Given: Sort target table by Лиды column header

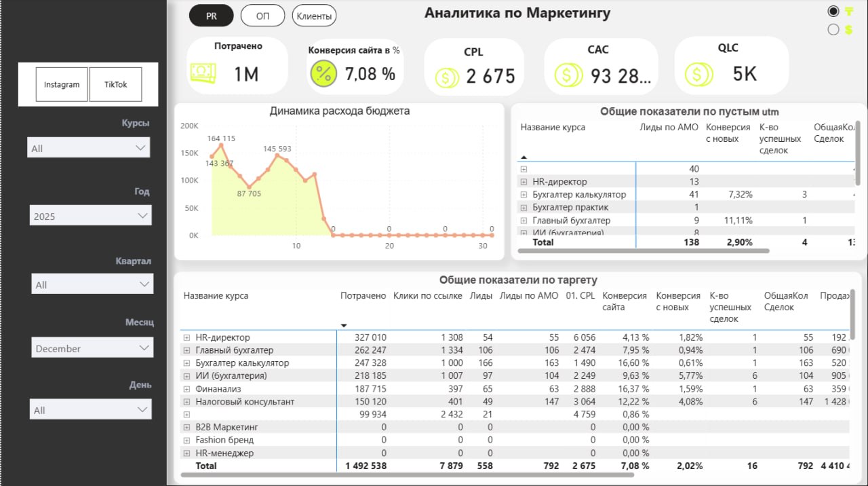Looking at the screenshot, I should pyautogui.click(x=481, y=296).
